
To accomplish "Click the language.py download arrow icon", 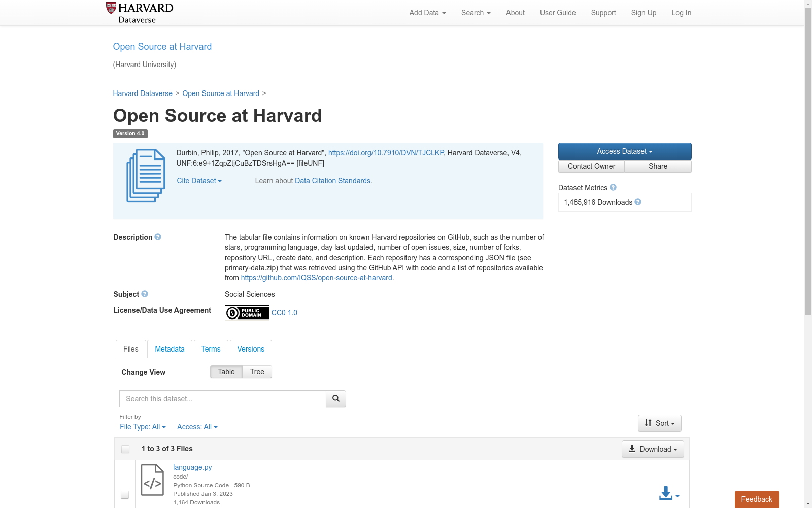I will (666, 493).
